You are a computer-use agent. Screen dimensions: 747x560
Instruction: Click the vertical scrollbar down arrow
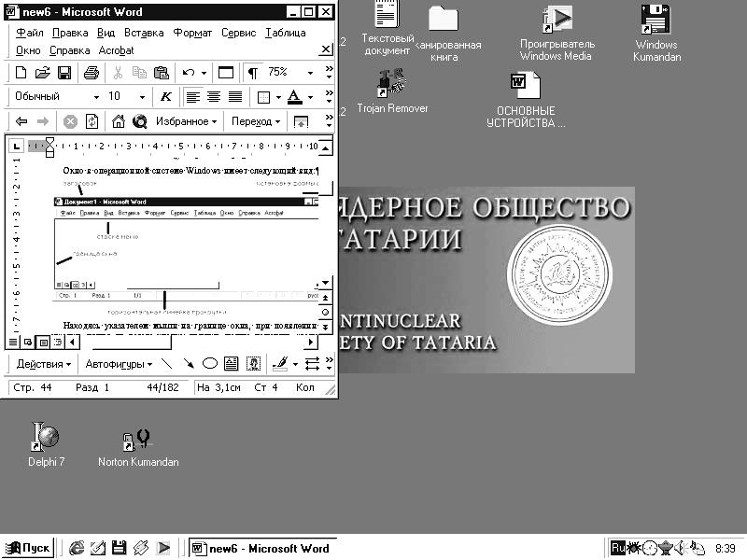pos(325,283)
